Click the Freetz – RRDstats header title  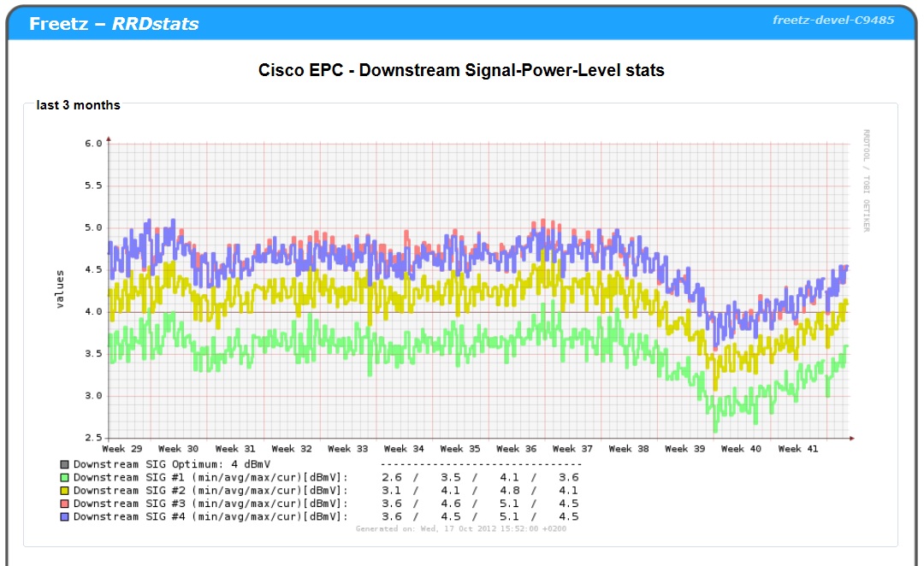114,24
